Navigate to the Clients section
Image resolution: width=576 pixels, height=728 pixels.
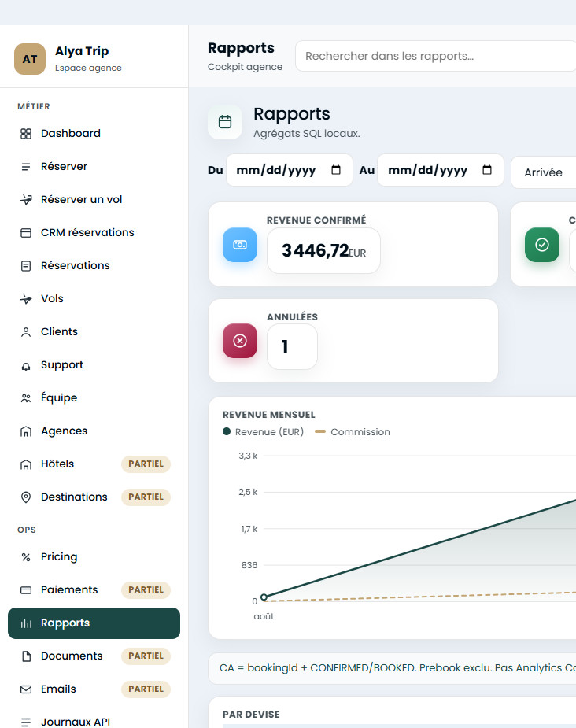click(94, 332)
